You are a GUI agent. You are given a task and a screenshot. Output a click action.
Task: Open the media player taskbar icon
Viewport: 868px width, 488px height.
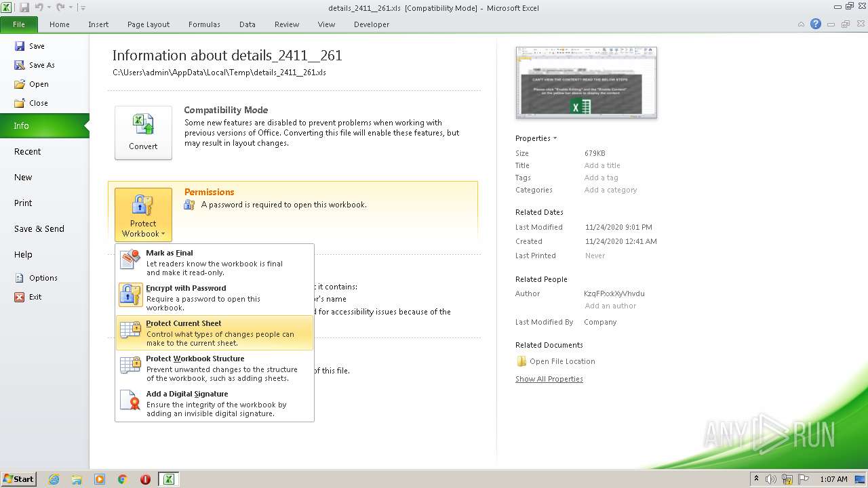coord(100,479)
